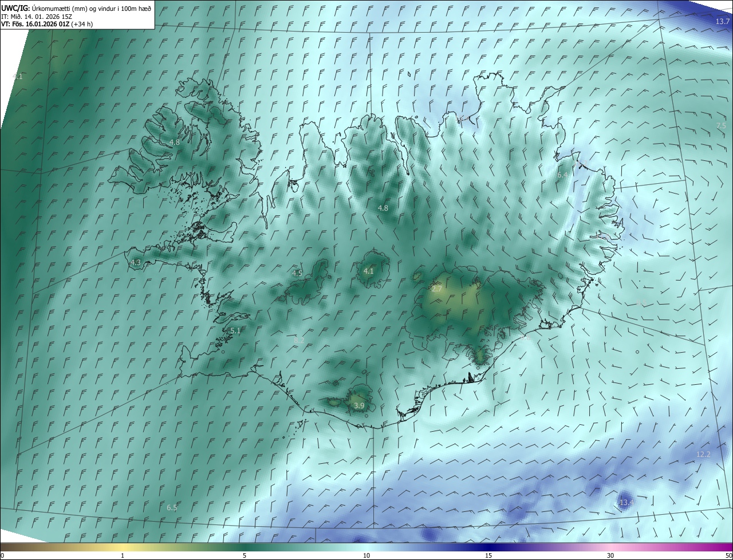Click the 10 tick on the color scale

[x=366, y=555]
